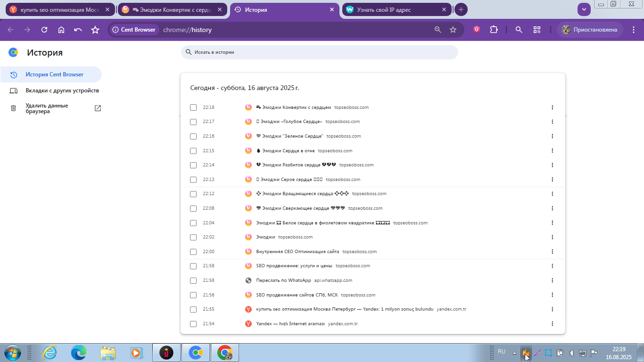This screenshot has height=362, width=644.
Task: Open zoom magnifier icon in address bar
Action: click(x=438, y=30)
